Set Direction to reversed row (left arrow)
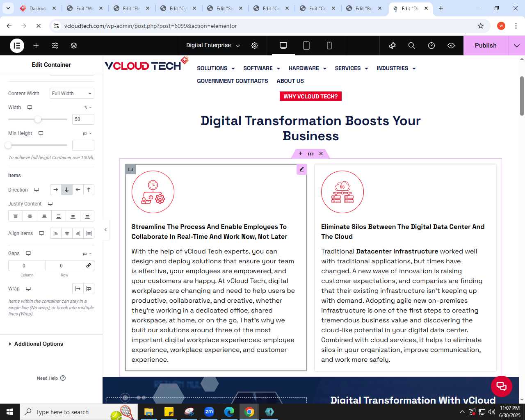Viewport: 525px width, 420px height. (x=78, y=189)
